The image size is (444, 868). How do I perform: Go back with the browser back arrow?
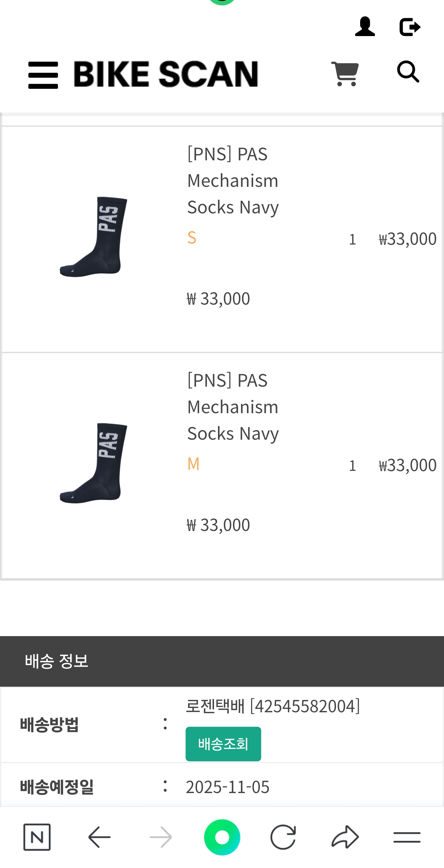pos(99,837)
